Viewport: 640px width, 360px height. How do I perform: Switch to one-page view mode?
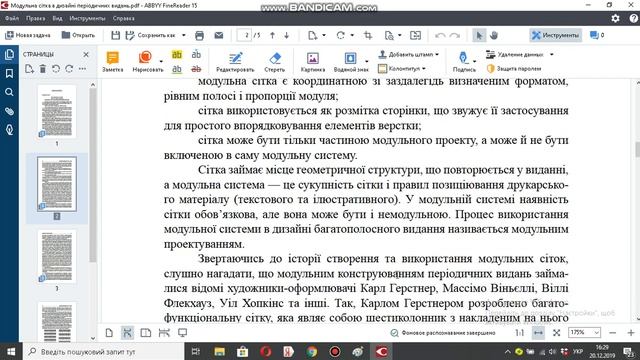(x=109, y=333)
